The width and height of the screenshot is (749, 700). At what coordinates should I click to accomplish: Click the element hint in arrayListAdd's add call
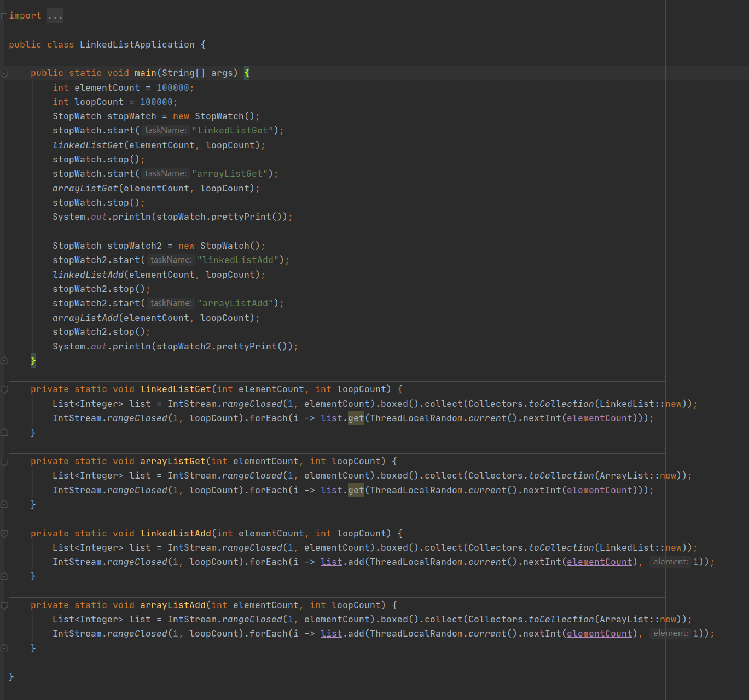(x=670, y=633)
